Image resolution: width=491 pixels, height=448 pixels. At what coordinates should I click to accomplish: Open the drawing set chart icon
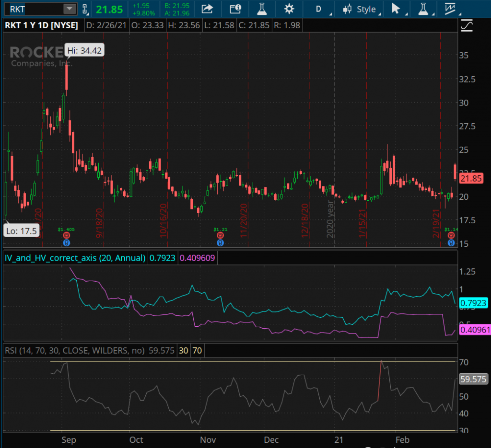(450, 9)
